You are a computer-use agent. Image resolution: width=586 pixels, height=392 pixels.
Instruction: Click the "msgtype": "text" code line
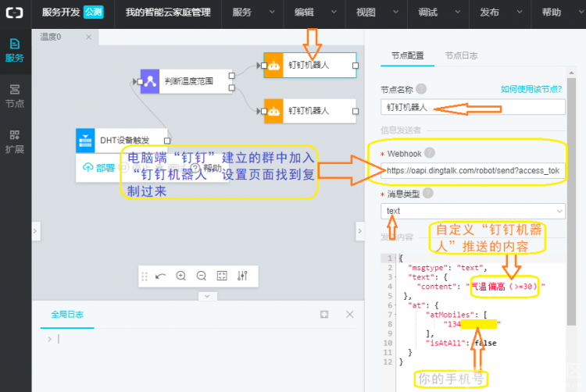[x=448, y=268]
